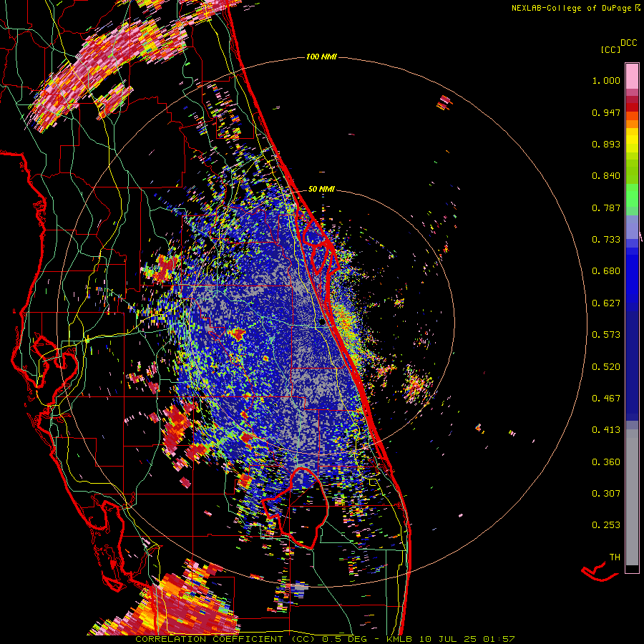Click the TH label beside the color bar
The image size is (644, 644).
[x=615, y=557]
